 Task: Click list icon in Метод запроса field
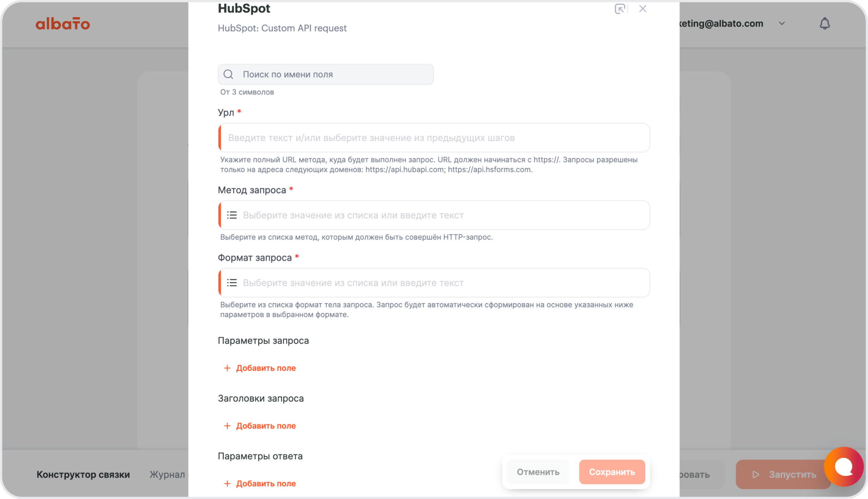232,215
